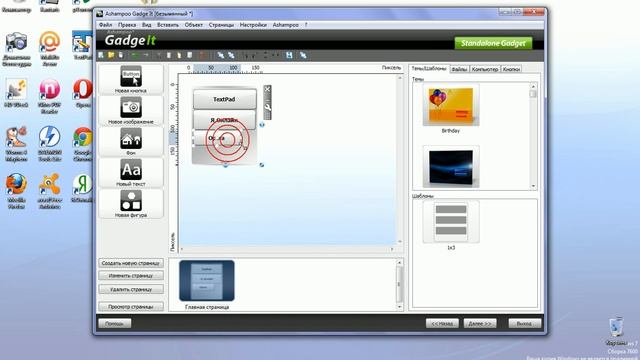Select the Главная страница page thumbnail
The image size is (640, 360).
pos(207,281)
